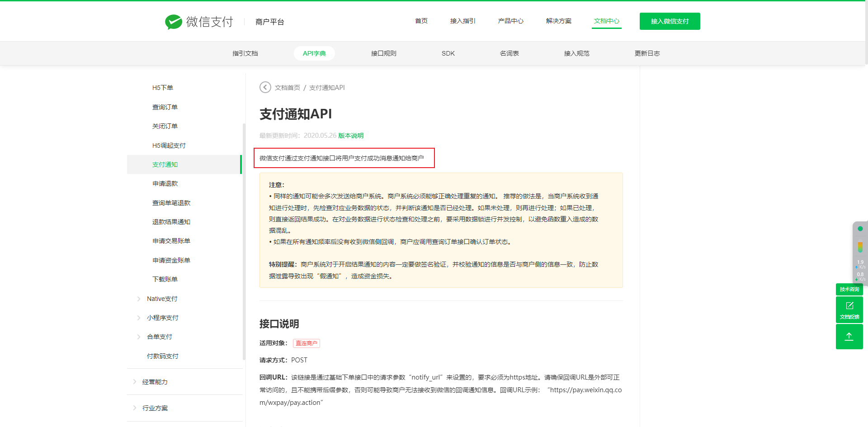Expand the 合单支付 section chevron

(139, 337)
